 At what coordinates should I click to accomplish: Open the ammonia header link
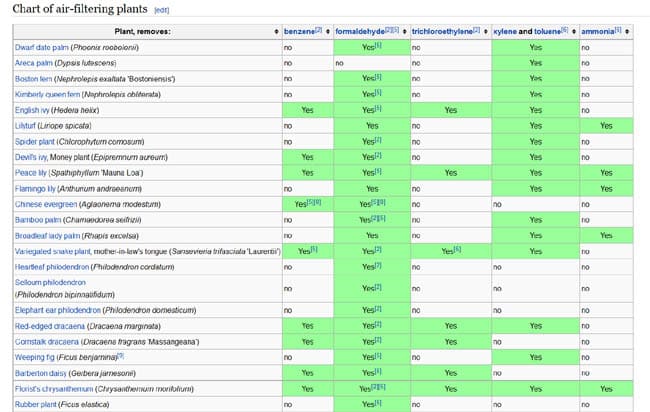(x=595, y=32)
